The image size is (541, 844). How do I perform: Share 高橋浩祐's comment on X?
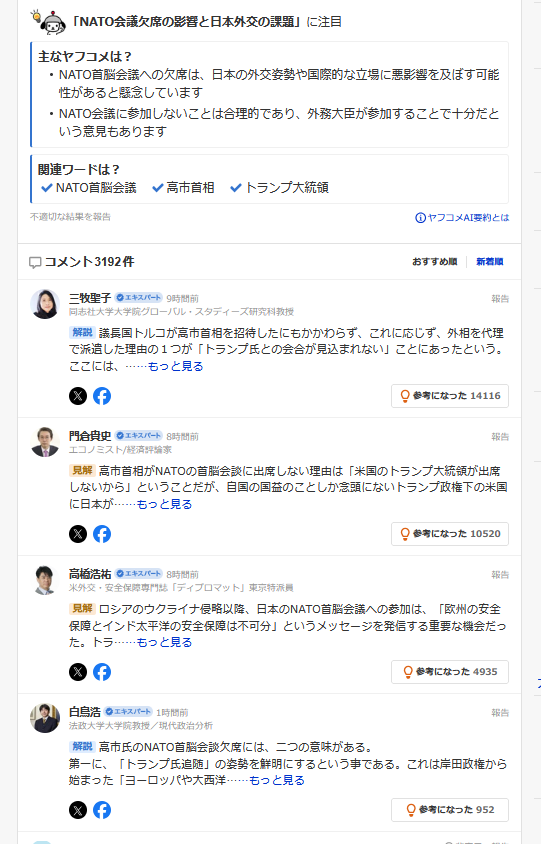pyautogui.click(x=78, y=672)
